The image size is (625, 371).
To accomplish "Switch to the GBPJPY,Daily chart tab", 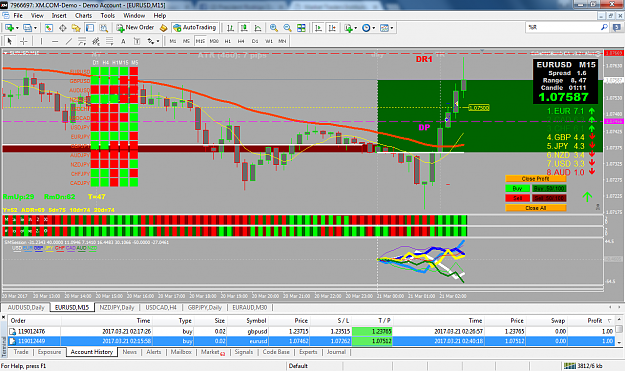I will 204,307.
